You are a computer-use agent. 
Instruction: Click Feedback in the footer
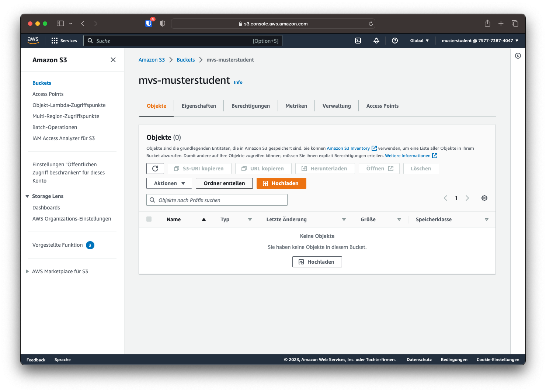[36, 360]
